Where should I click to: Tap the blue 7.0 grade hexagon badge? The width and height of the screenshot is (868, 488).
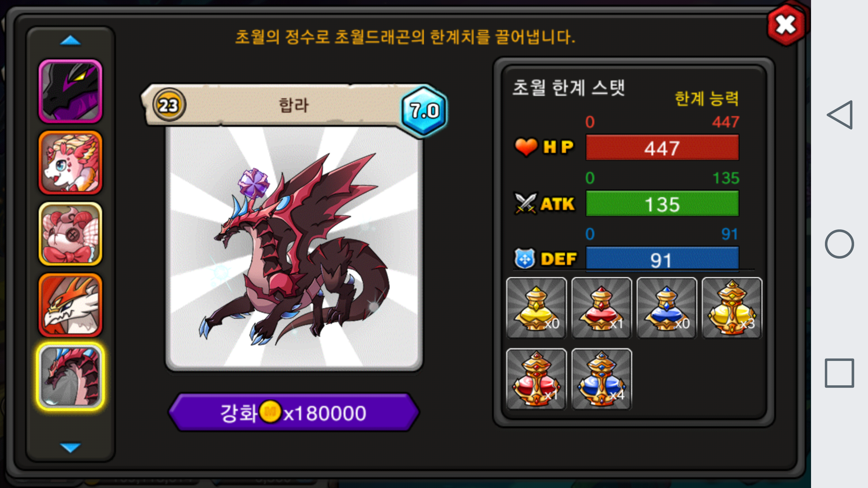(424, 110)
